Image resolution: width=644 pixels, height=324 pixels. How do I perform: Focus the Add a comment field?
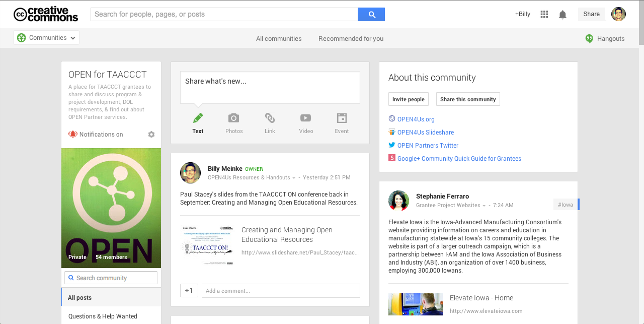point(281,291)
